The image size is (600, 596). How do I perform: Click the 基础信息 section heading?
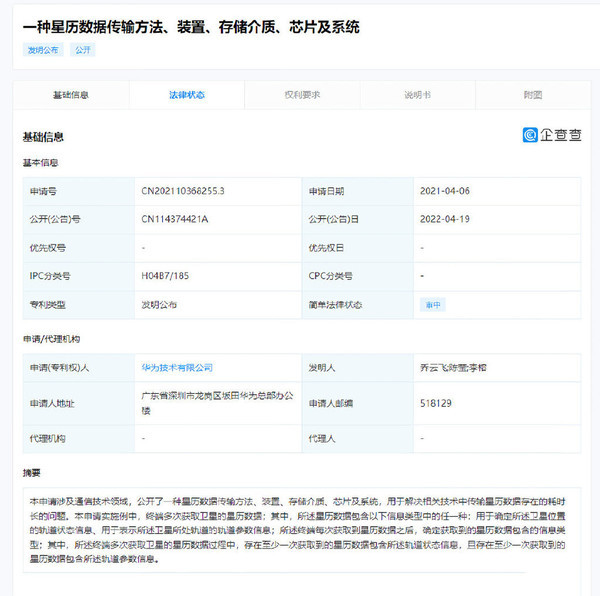pyautogui.click(x=43, y=137)
